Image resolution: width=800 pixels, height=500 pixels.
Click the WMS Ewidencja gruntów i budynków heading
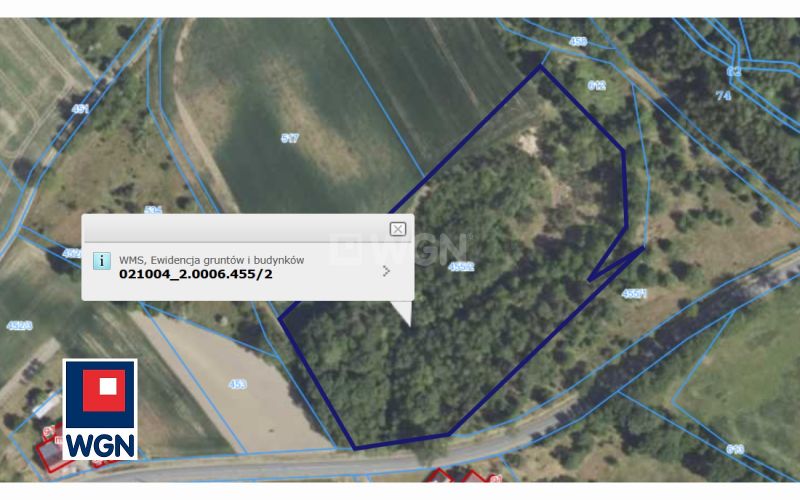click(x=211, y=260)
